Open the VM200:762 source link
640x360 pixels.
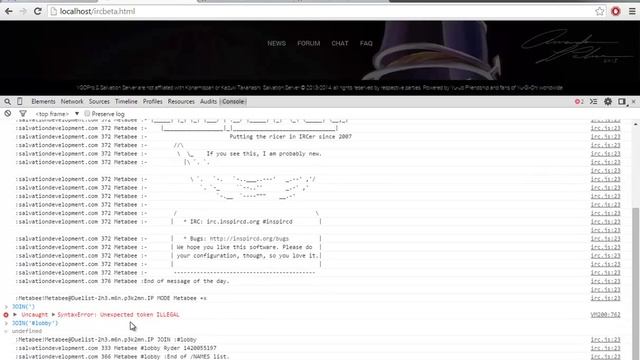tap(605, 315)
